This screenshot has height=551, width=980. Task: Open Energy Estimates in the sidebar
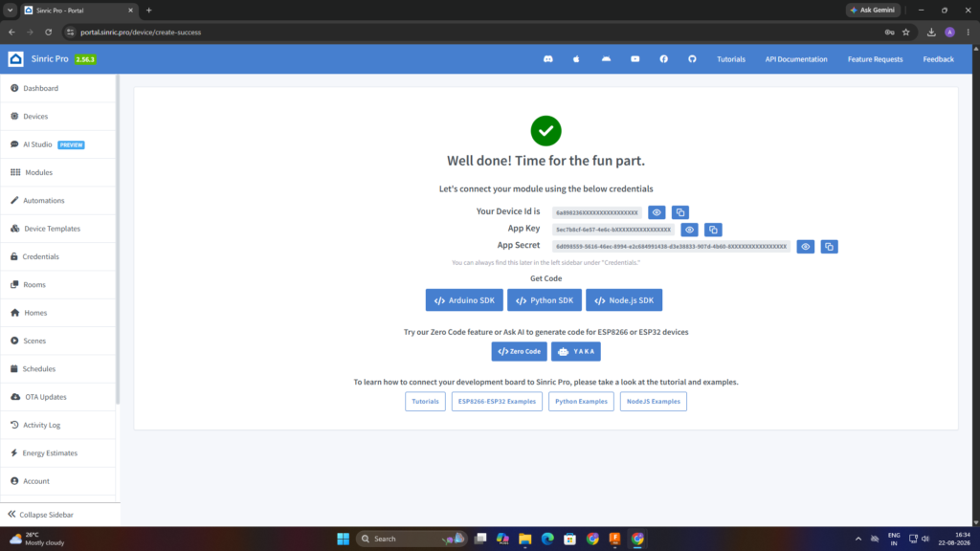pos(58,453)
